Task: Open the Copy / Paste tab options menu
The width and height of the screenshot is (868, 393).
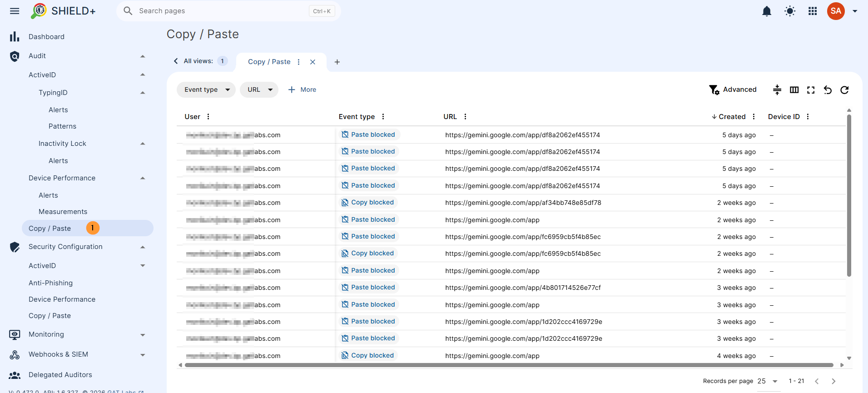Action: pyautogui.click(x=298, y=62)
